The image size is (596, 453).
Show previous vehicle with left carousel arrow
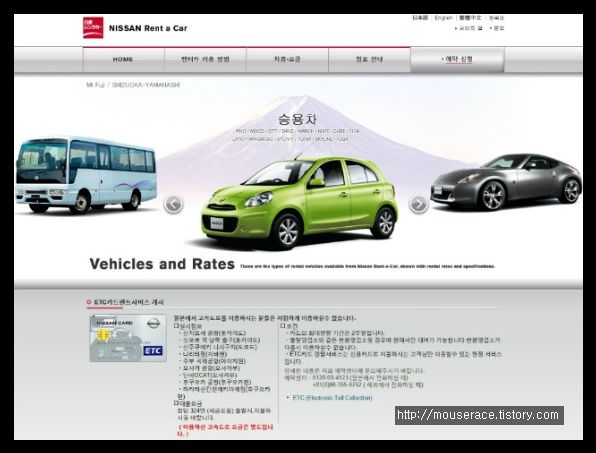(173, 204)
